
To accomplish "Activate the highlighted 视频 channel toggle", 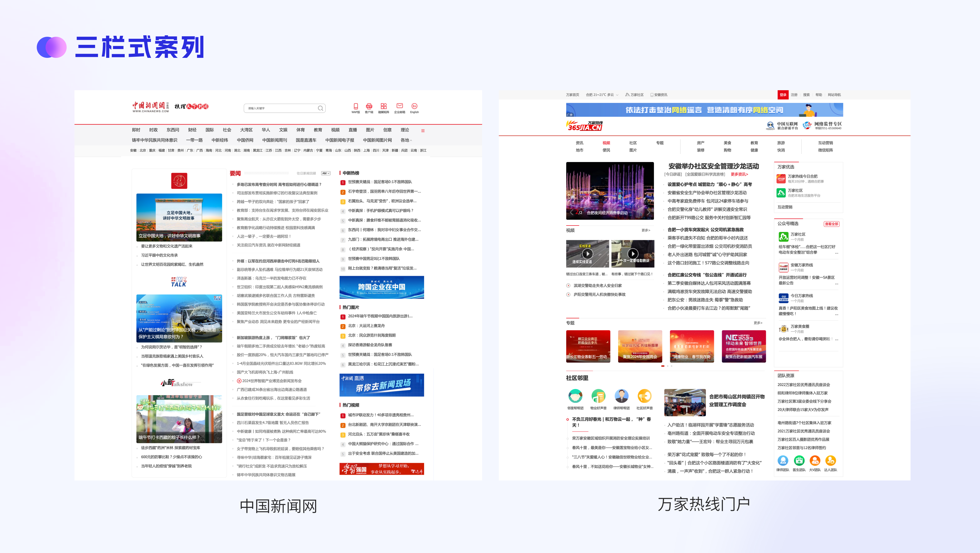I will (x=606, y=143).
